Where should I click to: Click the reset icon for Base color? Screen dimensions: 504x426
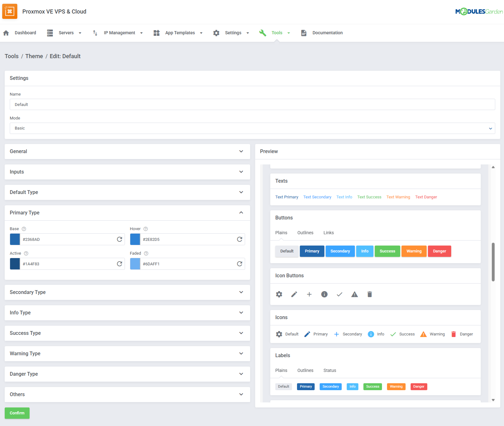point(120,239)
